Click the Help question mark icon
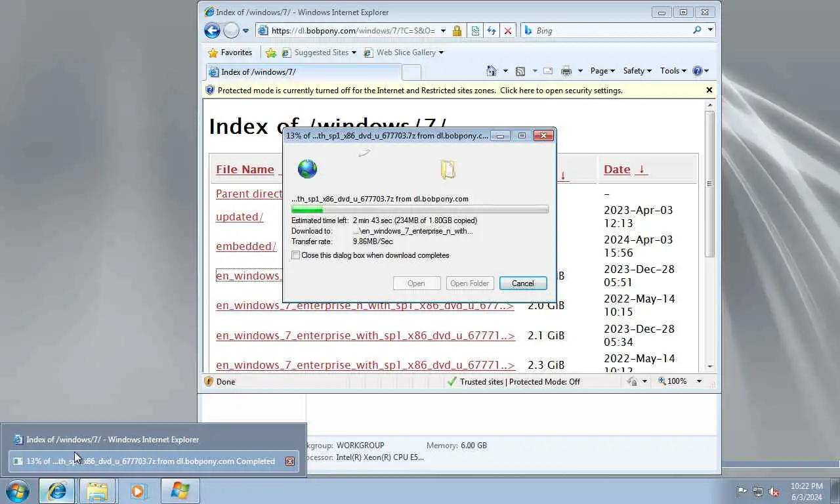The width and height of the screenshot is (840, 504). [x=697, y=71]
